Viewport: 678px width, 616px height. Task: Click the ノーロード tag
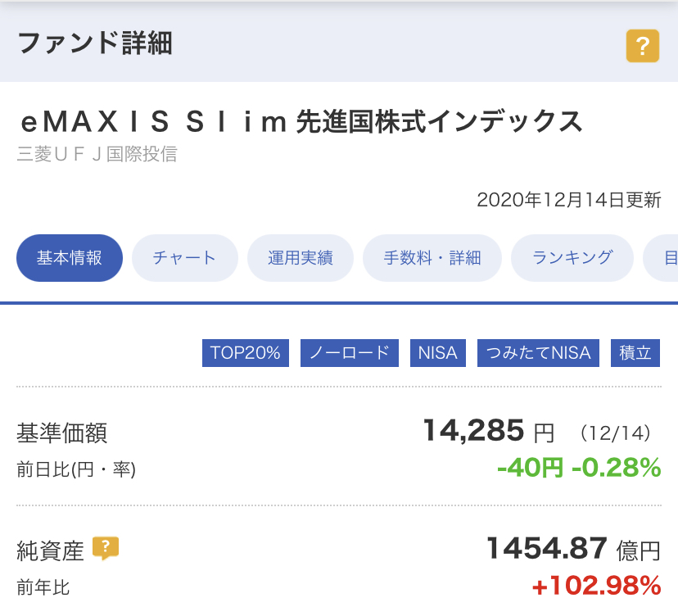click(350, 353)
